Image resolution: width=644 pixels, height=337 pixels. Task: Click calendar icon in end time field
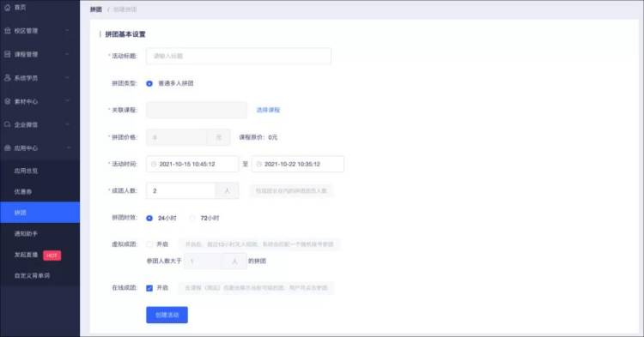258,164
